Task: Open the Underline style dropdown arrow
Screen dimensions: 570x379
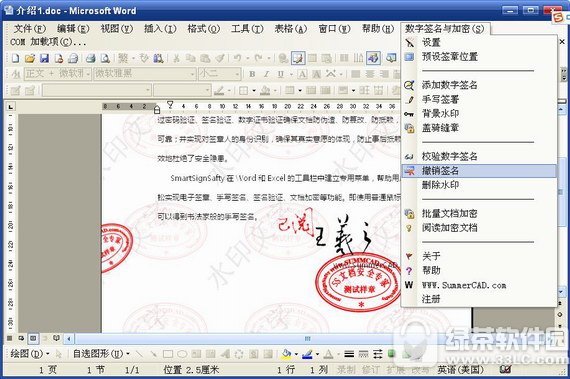Action: [291, 74]
